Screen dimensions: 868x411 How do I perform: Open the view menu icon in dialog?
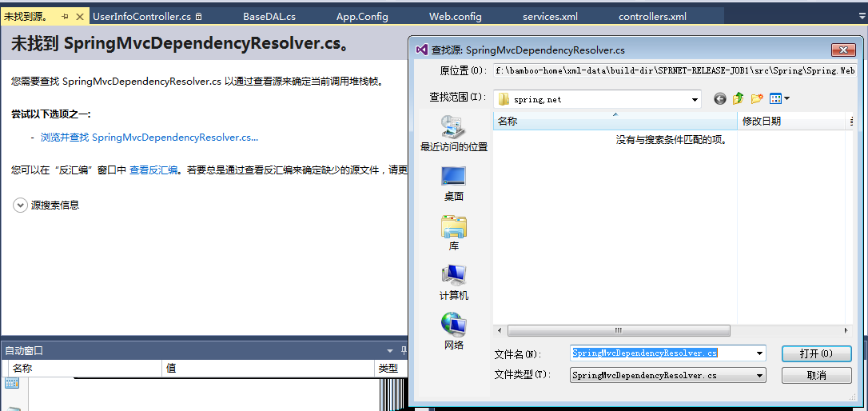(x=780, y=99)
